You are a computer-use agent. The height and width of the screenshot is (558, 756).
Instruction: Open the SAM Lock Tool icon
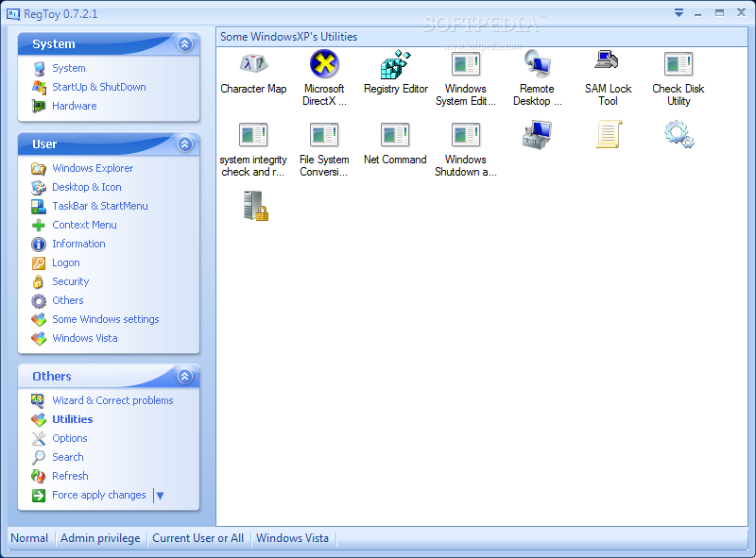click(607, 59)
